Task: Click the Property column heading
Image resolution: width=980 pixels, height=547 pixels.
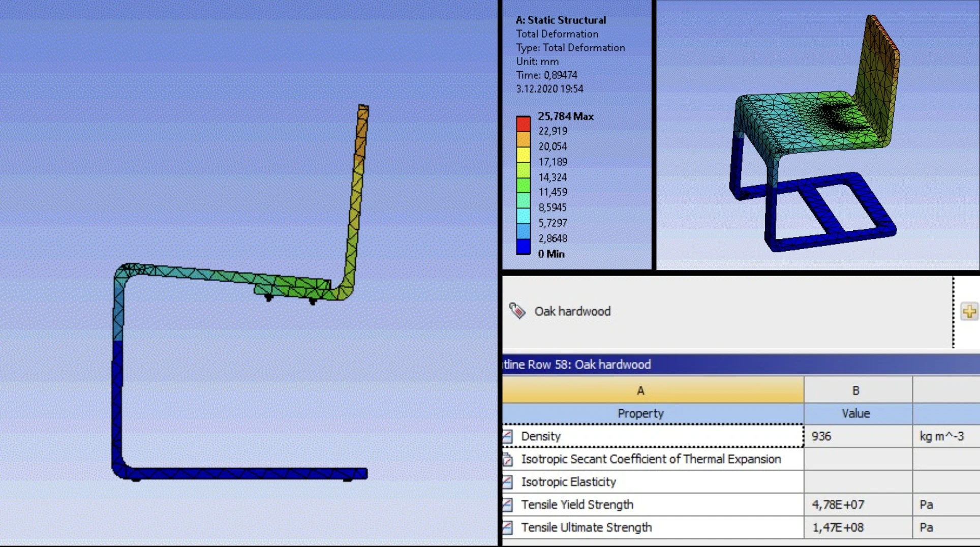Action: tap(653, 413)
